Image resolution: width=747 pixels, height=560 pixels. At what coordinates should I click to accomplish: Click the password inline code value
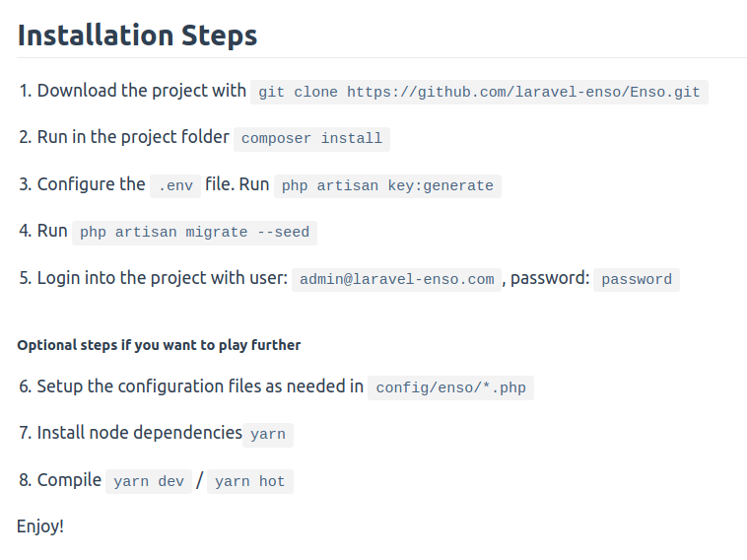point(637,279)
